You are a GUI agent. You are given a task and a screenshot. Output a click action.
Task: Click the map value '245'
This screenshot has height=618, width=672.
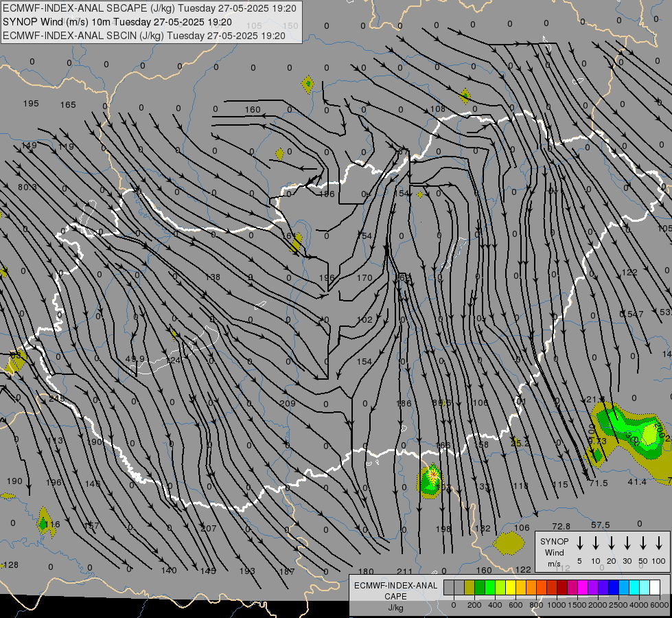point(56,398)
